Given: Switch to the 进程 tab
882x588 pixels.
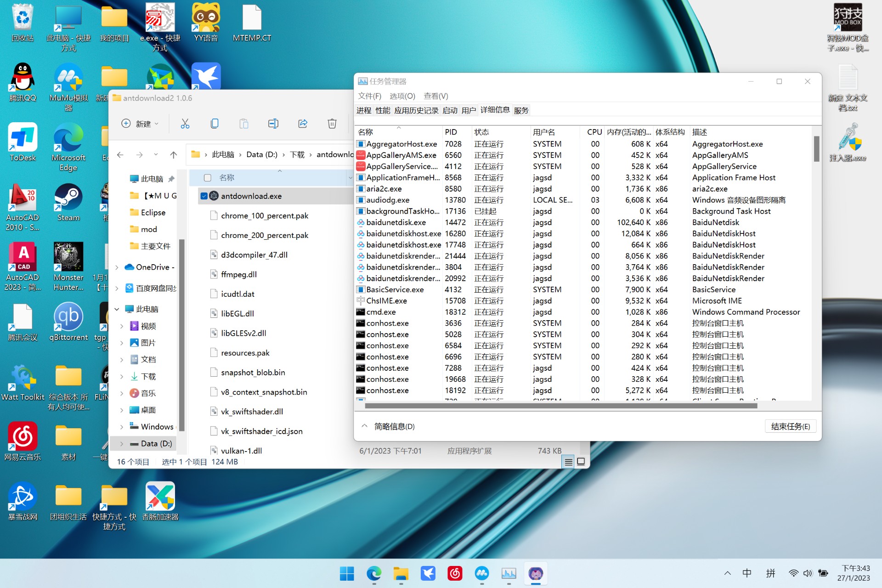Looking at the screenshot, I should click(x=364, y=110).
